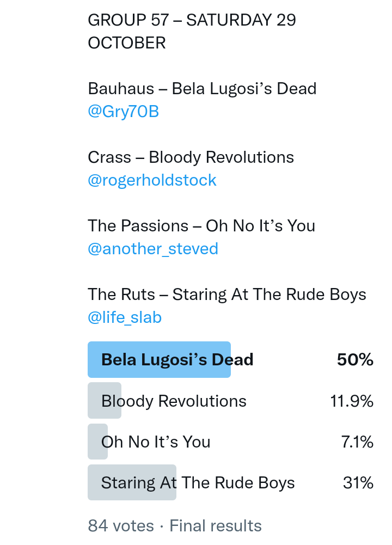
Task: Click the GROUP 57 – SATURDAY 29 heading
Action: pyautogui.click(x=192, y=20)
